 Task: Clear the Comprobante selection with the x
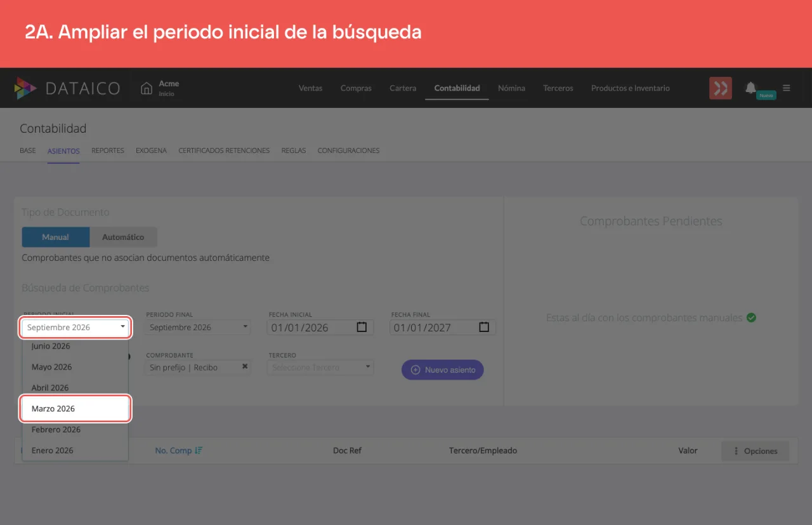coord(245,367)
